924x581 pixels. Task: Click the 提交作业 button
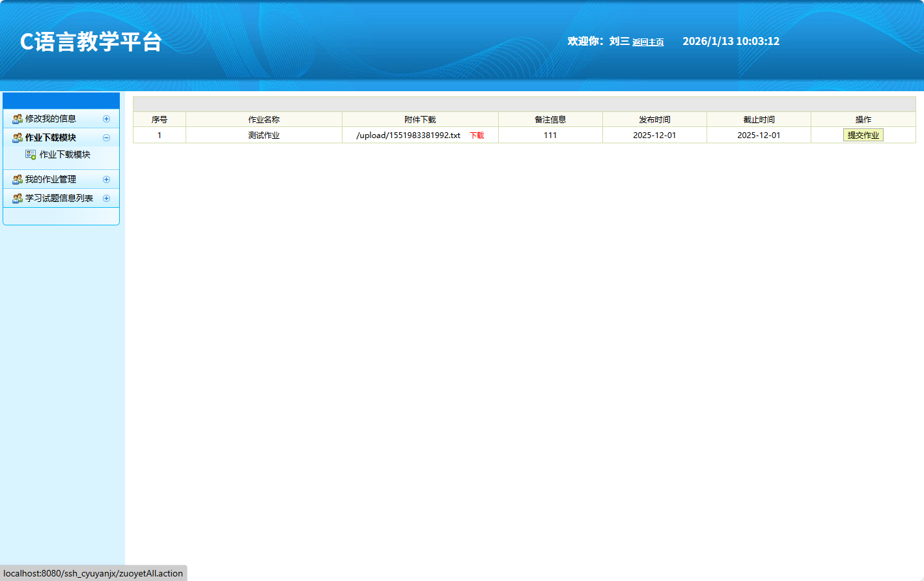pos(863,135)
